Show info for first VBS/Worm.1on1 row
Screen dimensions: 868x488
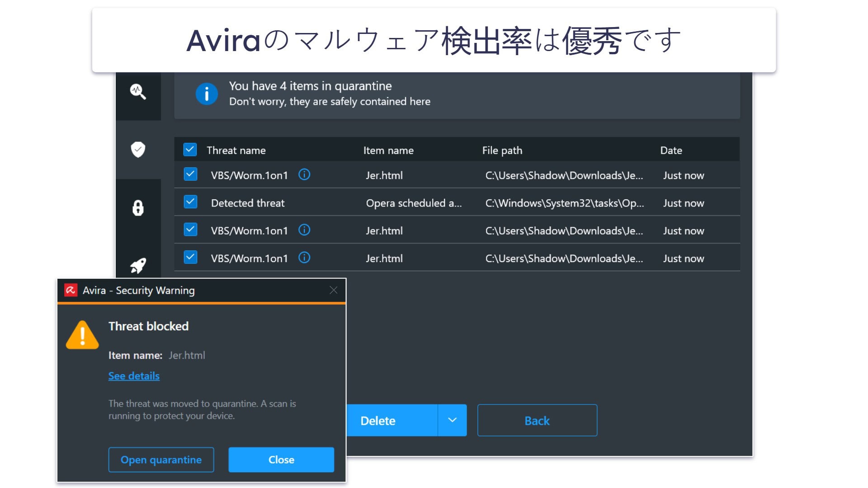(x=304, y=174)
